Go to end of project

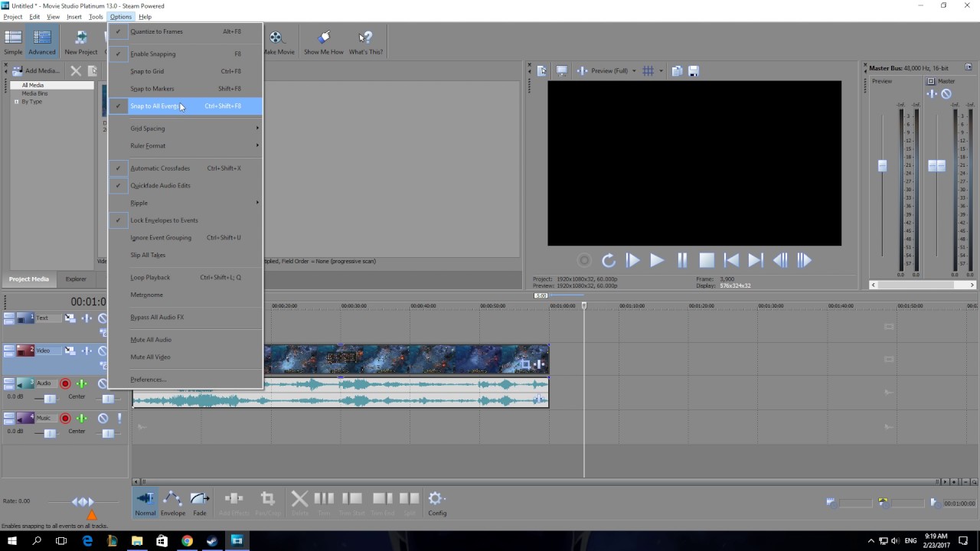pos(756,261)
